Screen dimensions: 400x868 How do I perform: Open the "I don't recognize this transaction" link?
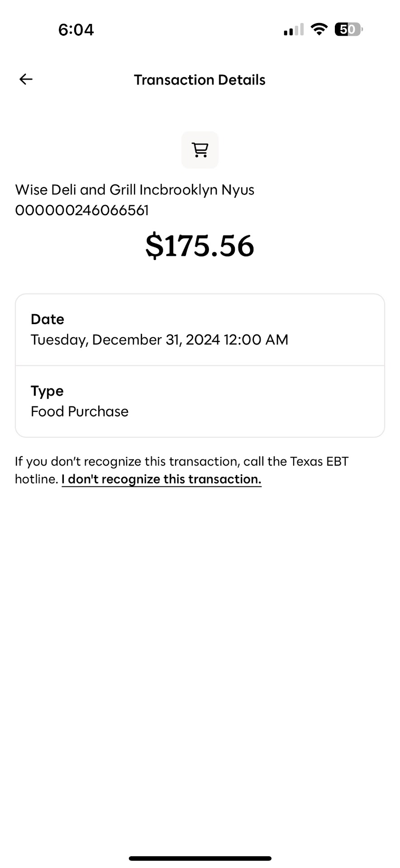[162, 479]
